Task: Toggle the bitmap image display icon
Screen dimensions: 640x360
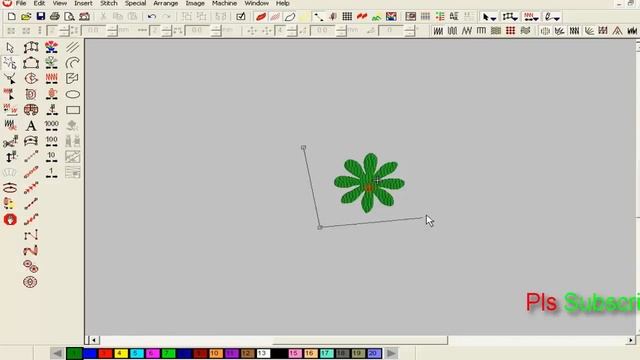Action: pyautogui.click(x=391, y=17)
